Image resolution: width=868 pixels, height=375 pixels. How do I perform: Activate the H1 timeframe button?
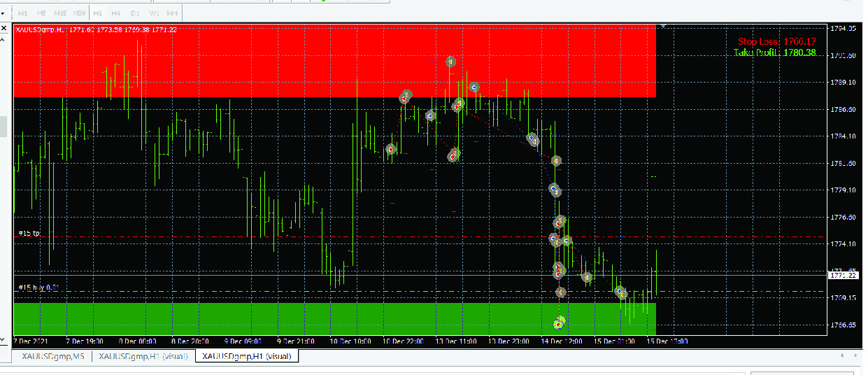tap(98, 13)
